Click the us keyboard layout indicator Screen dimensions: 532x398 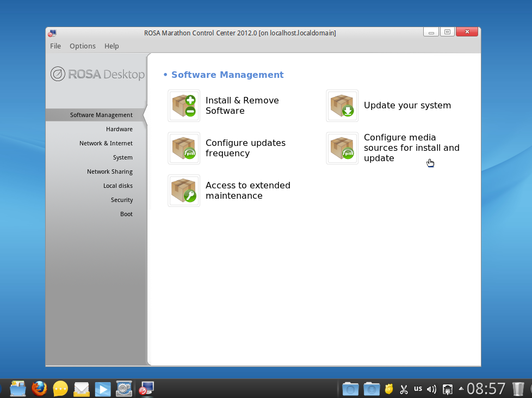click(x=418, y=389)
